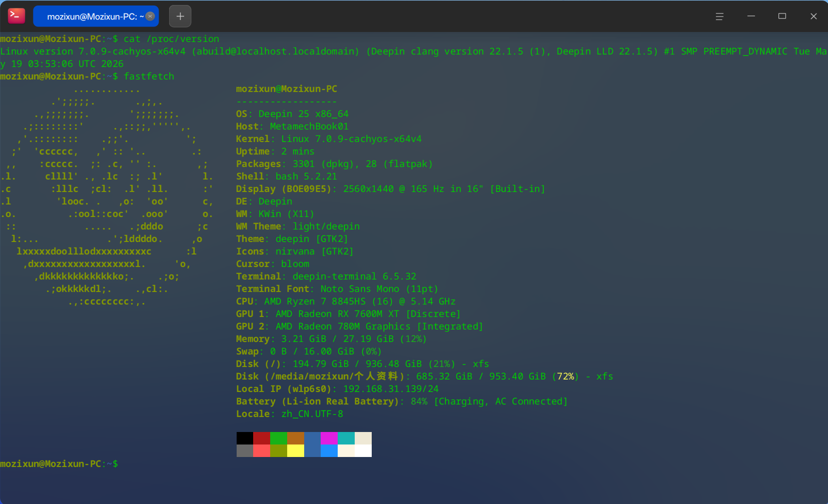This screenshot has width=828, height=504.
Task: Click the 'WM Theme: light/deepin' line
Action: pyautogui.click(x=298, y=226)
